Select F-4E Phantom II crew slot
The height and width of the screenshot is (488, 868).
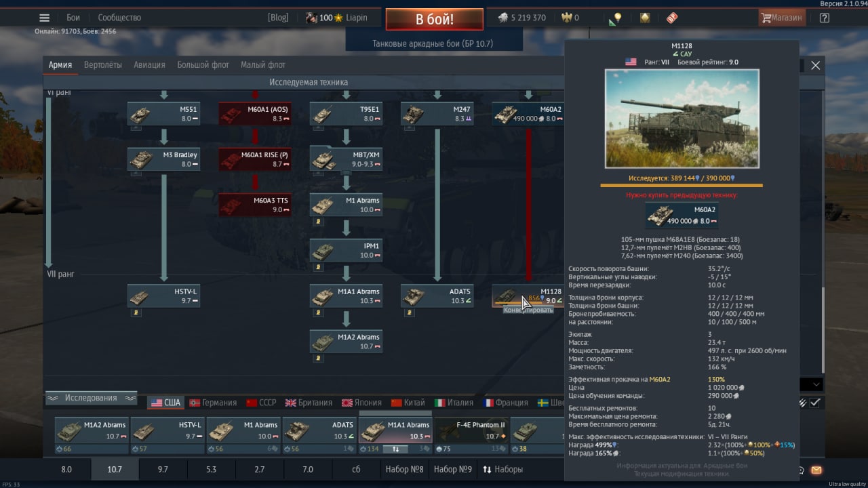[x=471, y=436]
